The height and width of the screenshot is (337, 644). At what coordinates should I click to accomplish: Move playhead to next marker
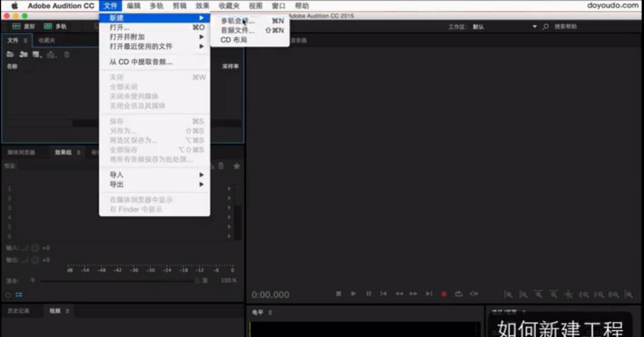pos(429,293)
